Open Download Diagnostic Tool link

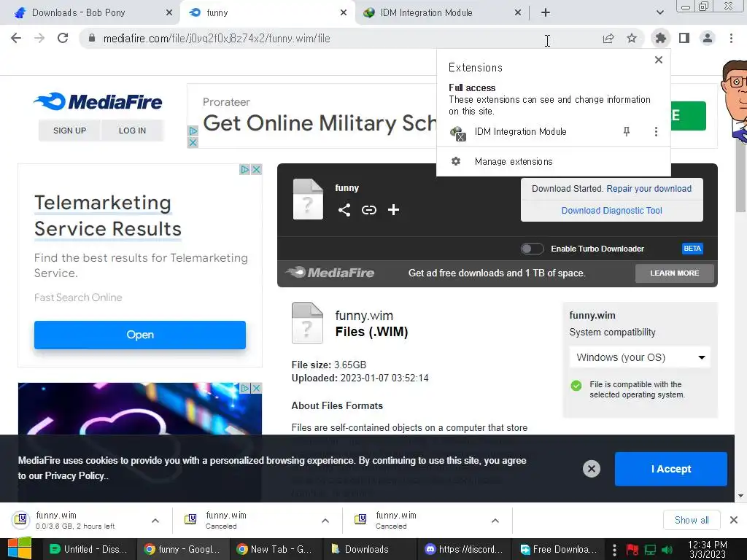click(x=612, y=211)
